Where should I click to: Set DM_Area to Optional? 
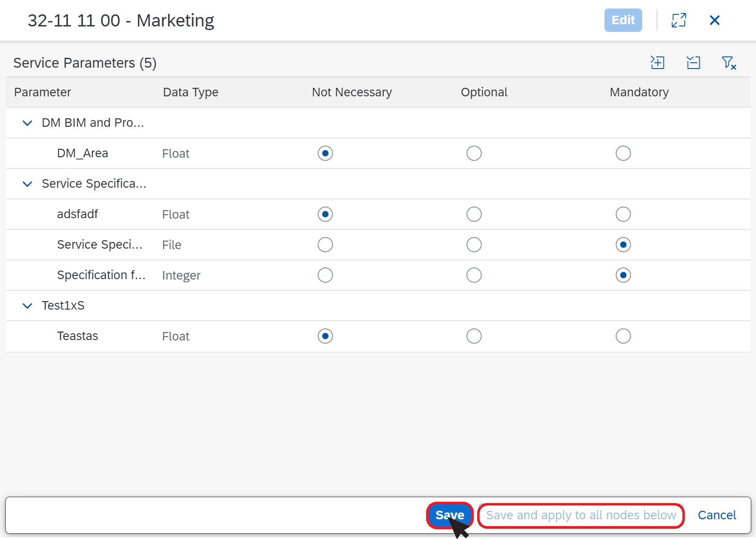point(474,153)
